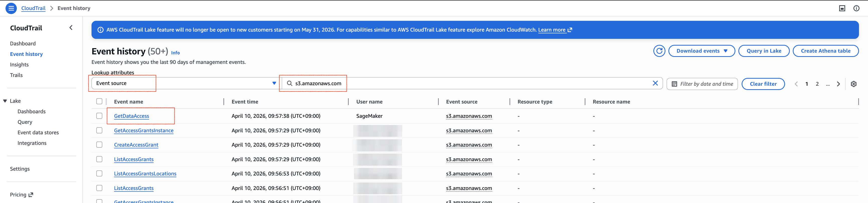Click Query in Lake button
Image resolution: width=868 pixels, height=203 pixels.
click(764, 51)
